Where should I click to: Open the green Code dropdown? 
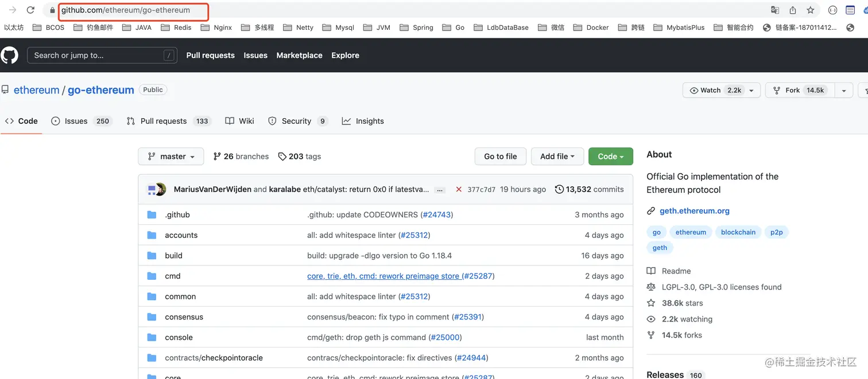[x=610, y=157]
